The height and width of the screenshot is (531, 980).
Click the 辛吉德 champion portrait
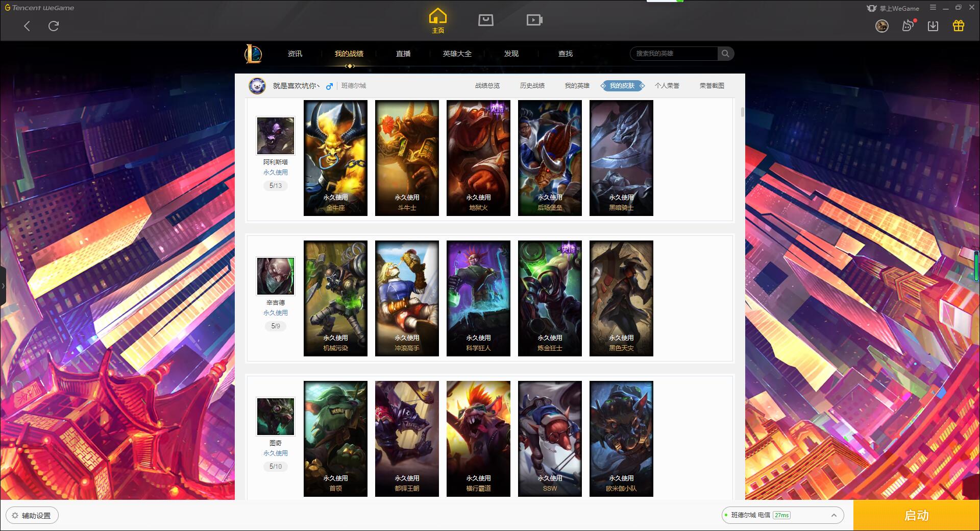tap(276, 276)
